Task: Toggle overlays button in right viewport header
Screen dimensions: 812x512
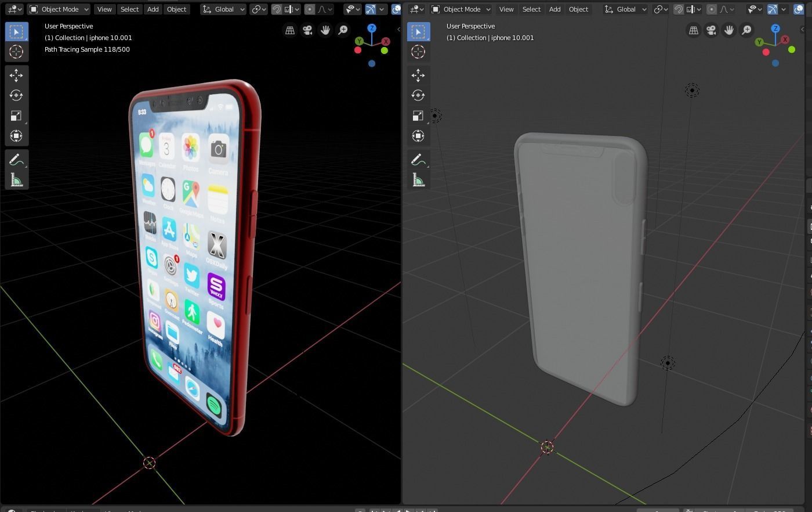Action: point(798,9)
